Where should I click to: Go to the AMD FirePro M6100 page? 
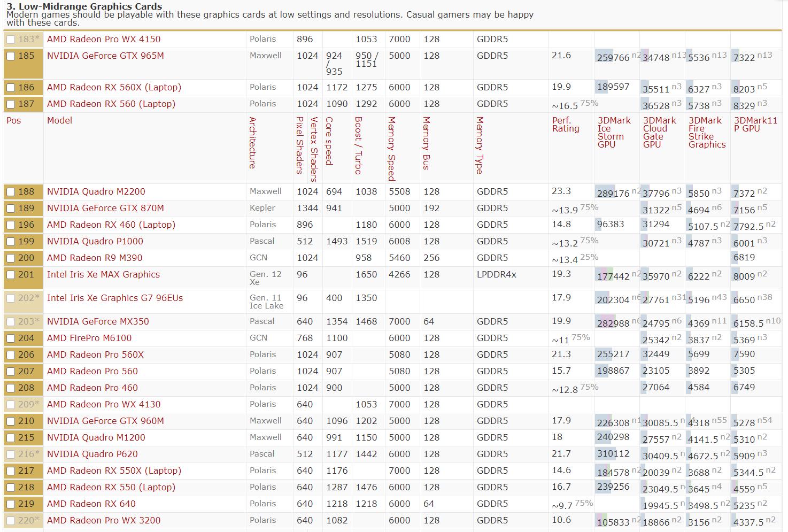pos(89,338)
